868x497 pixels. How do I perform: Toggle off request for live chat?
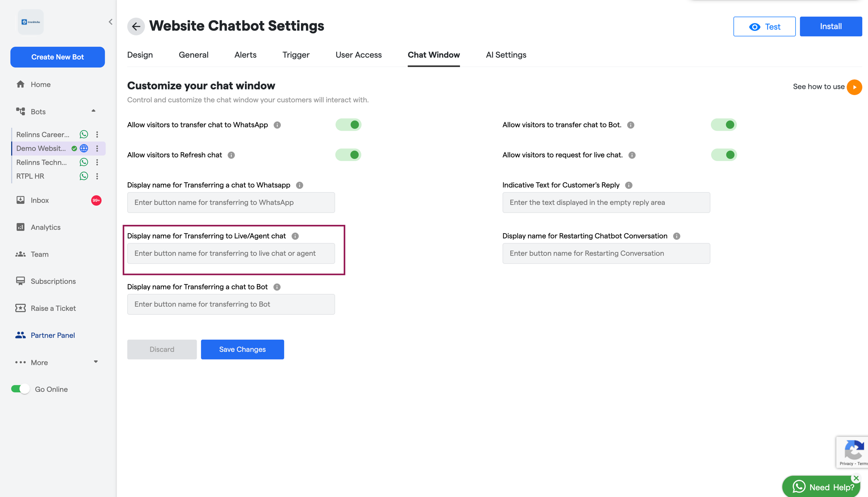tap(724, 155)
